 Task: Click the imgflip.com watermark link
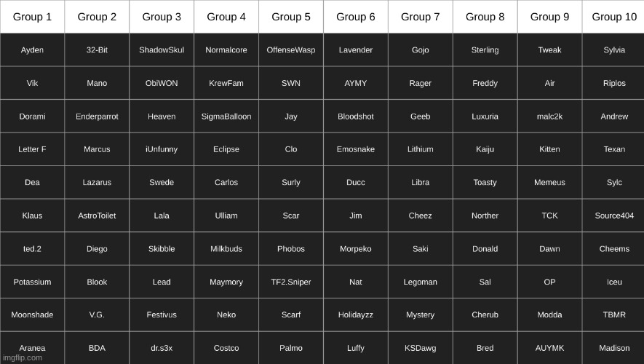point(23,358)
